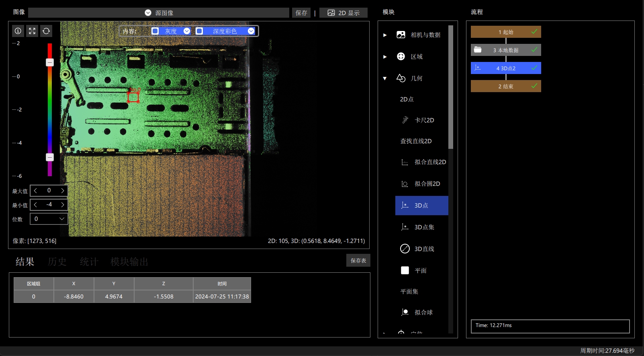
Task: Click the 时间 cell 2024-07-25 11:17:38
Action: click(x=222, y=296)
